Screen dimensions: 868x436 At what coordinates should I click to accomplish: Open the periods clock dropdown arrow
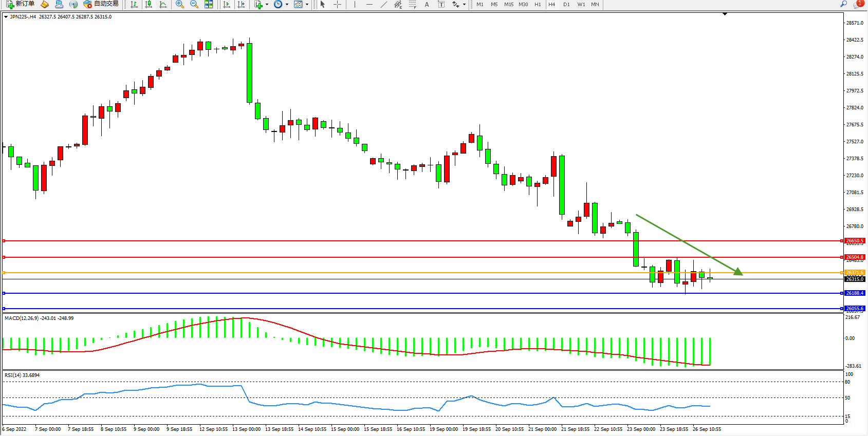pos(287,4)
